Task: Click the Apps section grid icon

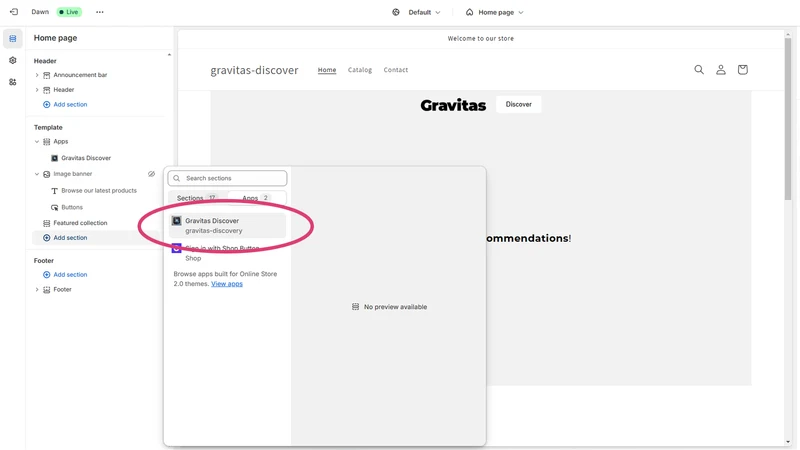Action: click(46, 142)
